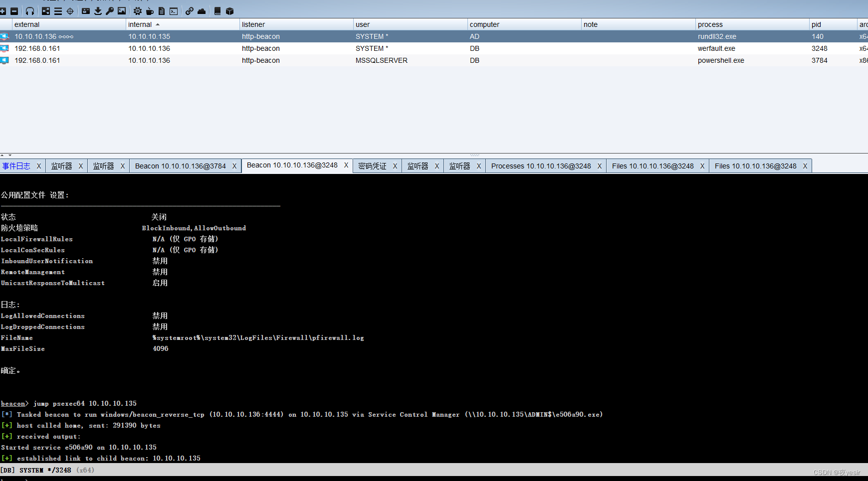868x481 pixels.
Task: Click the document icon for Office macro
Action: coord(162,11)
